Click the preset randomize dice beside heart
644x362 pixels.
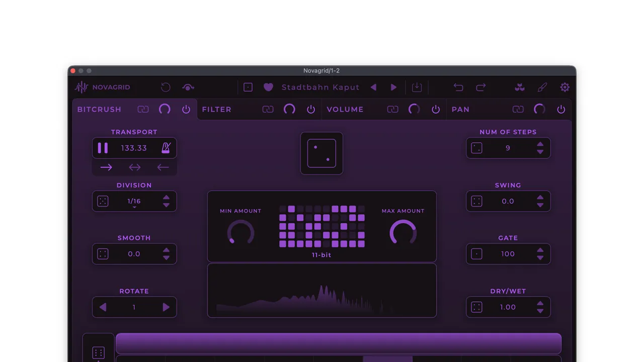(x=248, y=87)
